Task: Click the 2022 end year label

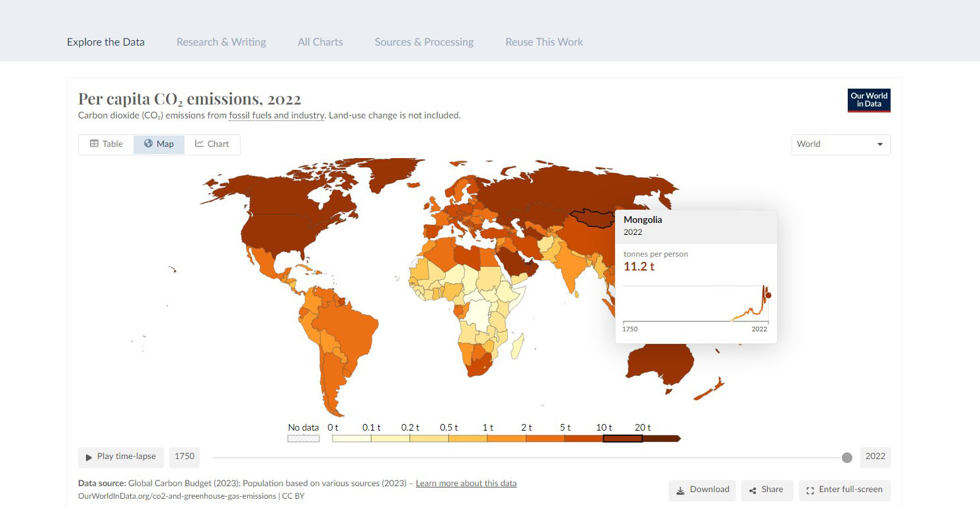Action: click(x=875, y=456)
